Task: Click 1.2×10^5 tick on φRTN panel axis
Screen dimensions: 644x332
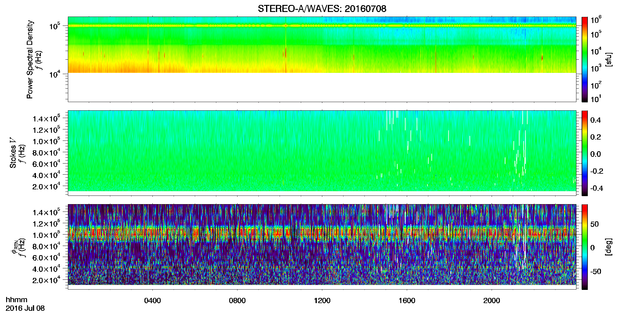Action: (46, 223)
